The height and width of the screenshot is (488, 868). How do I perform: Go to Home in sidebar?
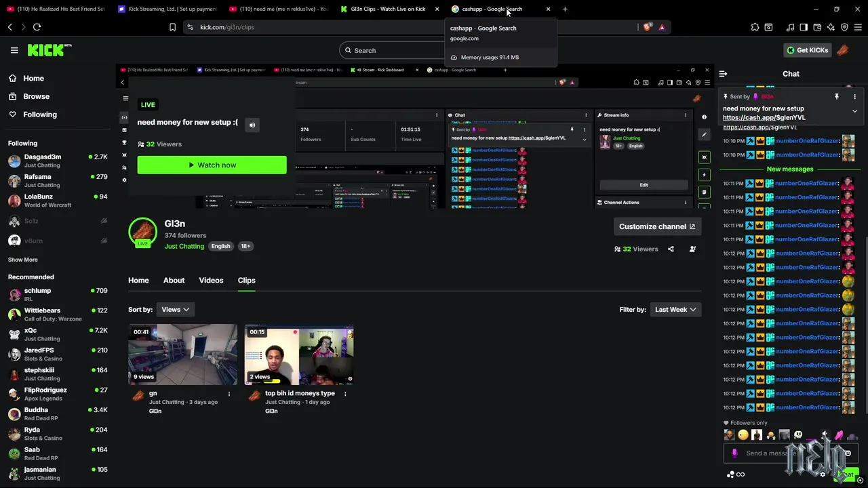[x=33, y=78]
